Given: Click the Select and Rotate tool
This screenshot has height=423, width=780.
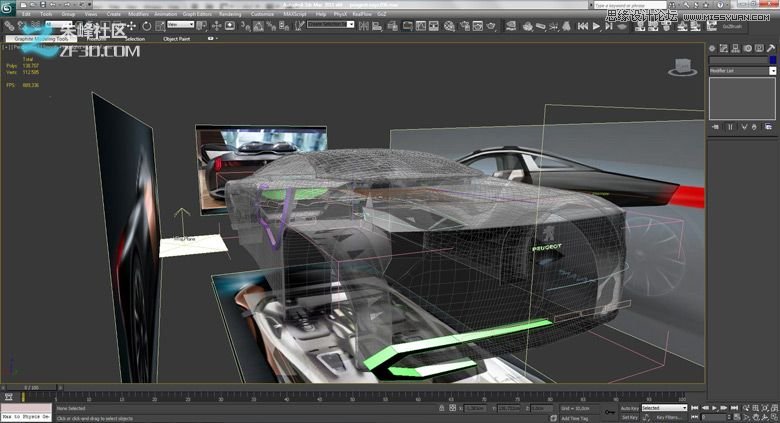Looking at the screenshot, I should pos(147,25).
